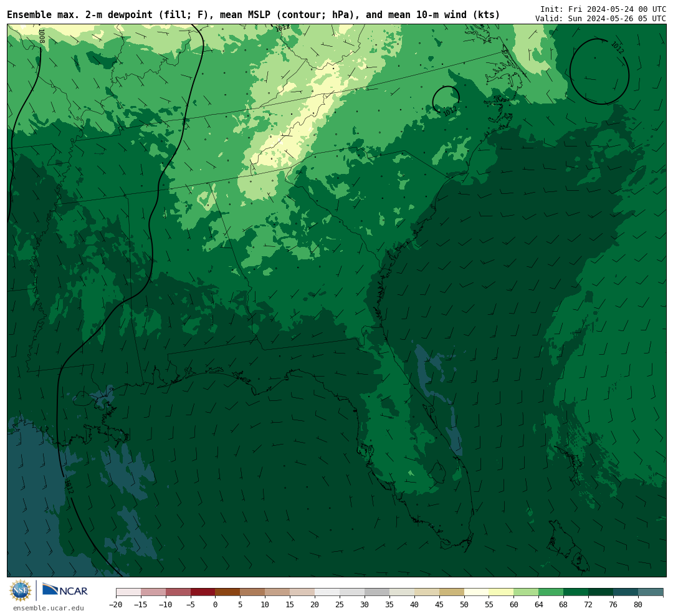The image size is (673, 616).
Task: Click the '20' colorbar tick label
Action: tap(315, 605)
